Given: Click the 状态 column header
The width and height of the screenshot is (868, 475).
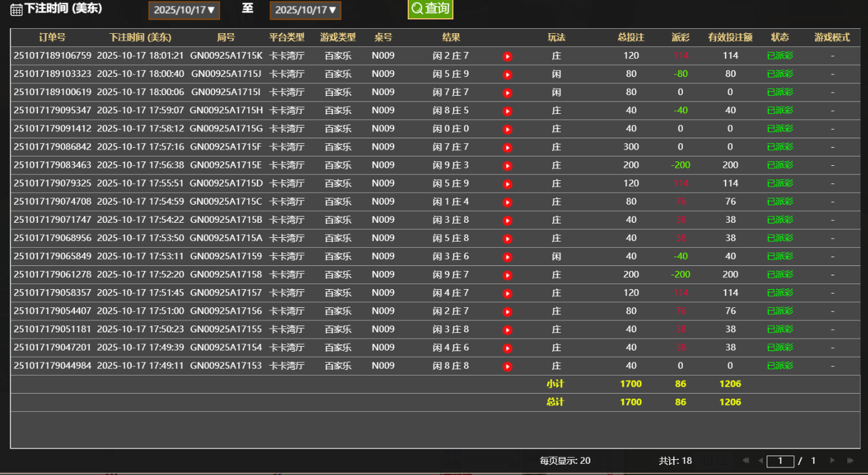Looking at the screenshot, I should [780, 38].
